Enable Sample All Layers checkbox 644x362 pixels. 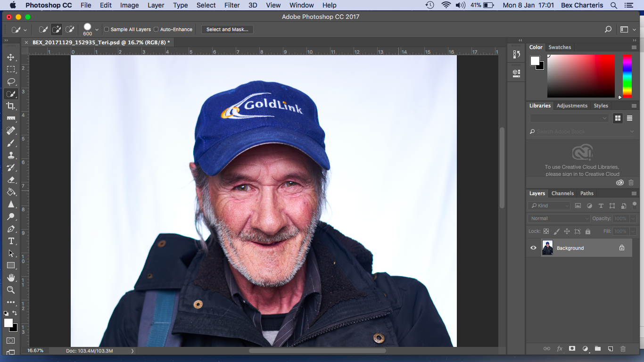(107, 29)
